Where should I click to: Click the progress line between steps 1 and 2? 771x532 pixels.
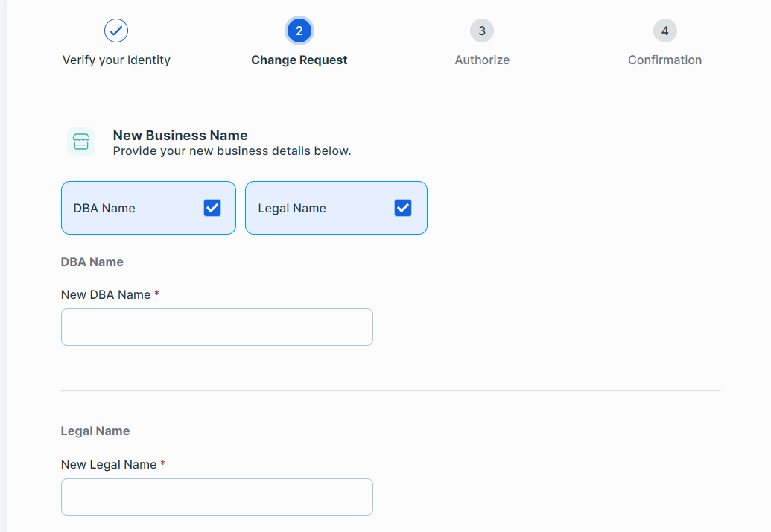point(207,31)
